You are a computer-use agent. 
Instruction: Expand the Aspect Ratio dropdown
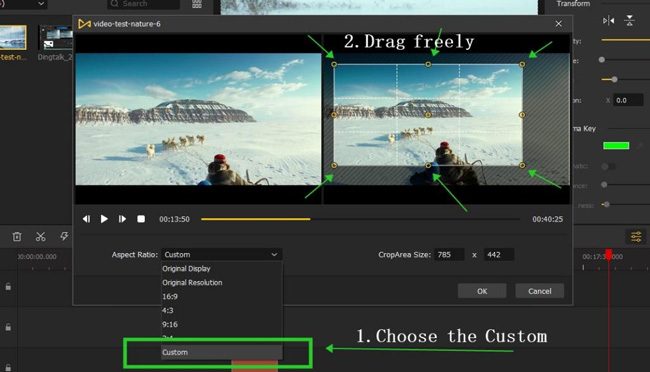221,255
